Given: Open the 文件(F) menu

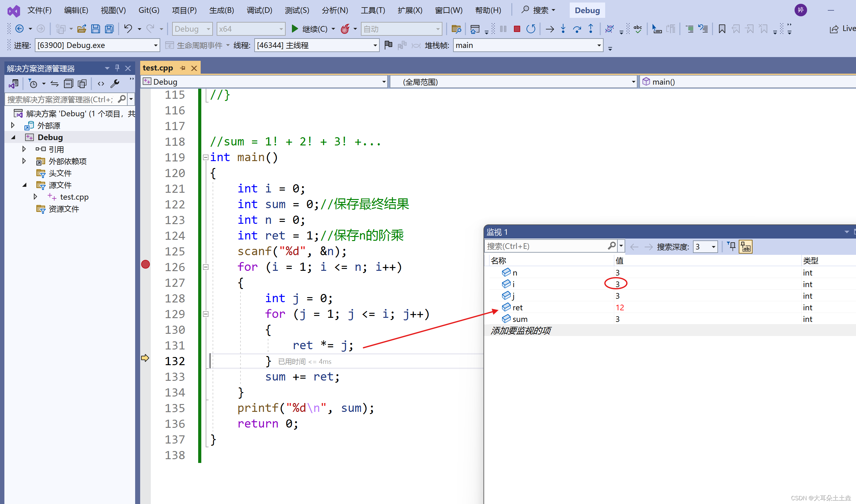Looking at the screenshot, I should click(x=40, y=10).
